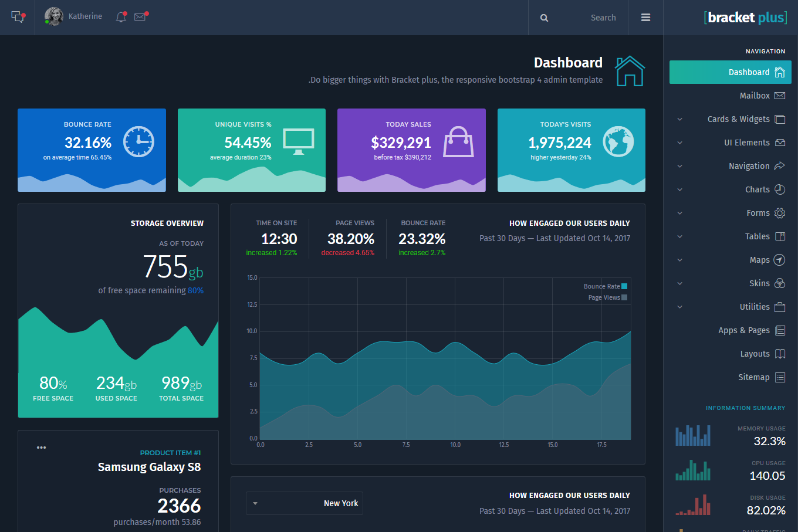Screen dimensions: 798x532
Task: Click the bracket plus logo link
Action: pos(745,18)
